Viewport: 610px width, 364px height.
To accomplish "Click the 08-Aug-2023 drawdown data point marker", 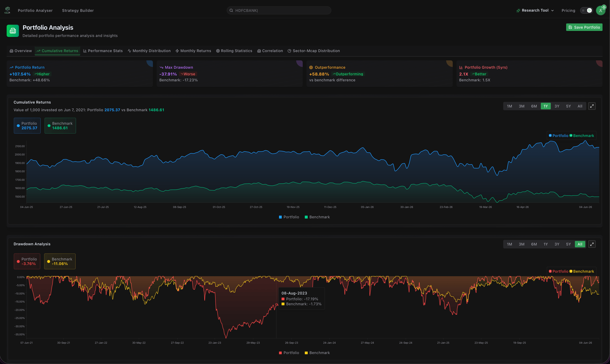I will click(277, 304).
